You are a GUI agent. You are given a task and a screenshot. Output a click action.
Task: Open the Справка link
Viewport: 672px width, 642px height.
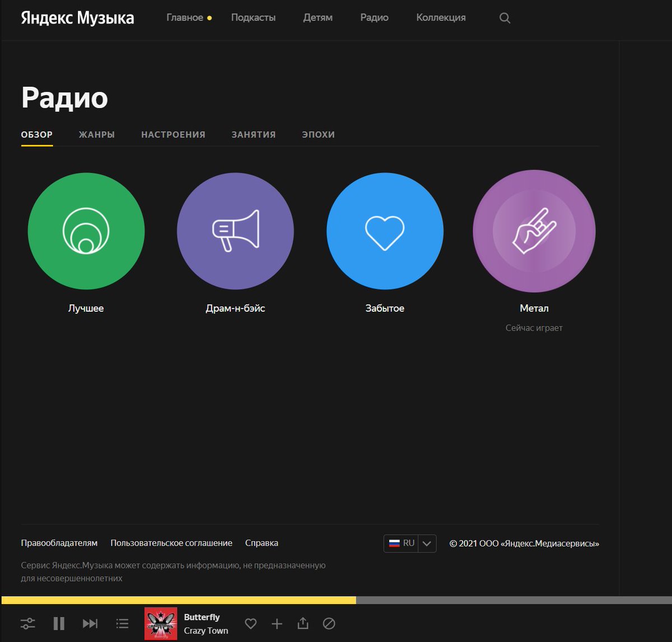point(262,543)
